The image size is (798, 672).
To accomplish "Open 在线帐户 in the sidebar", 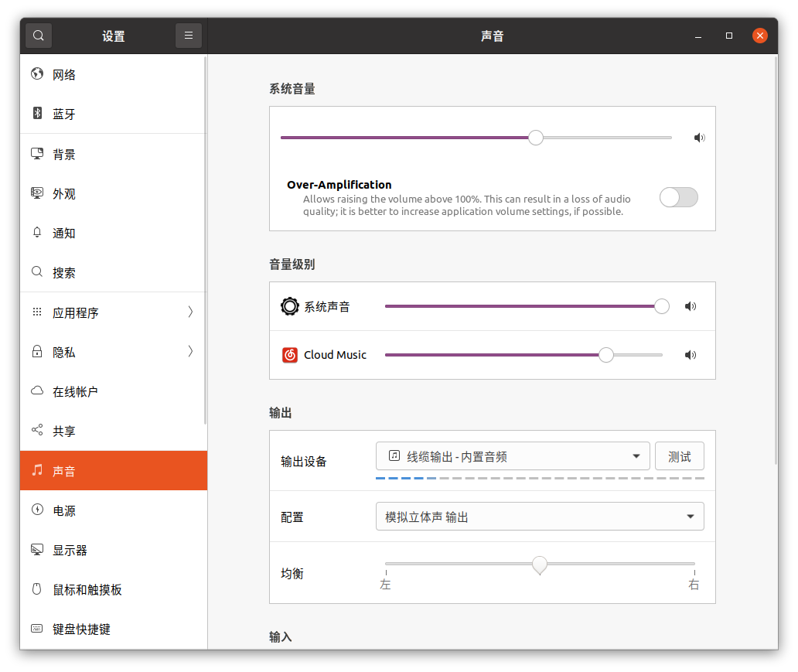I will pos(114,391).
